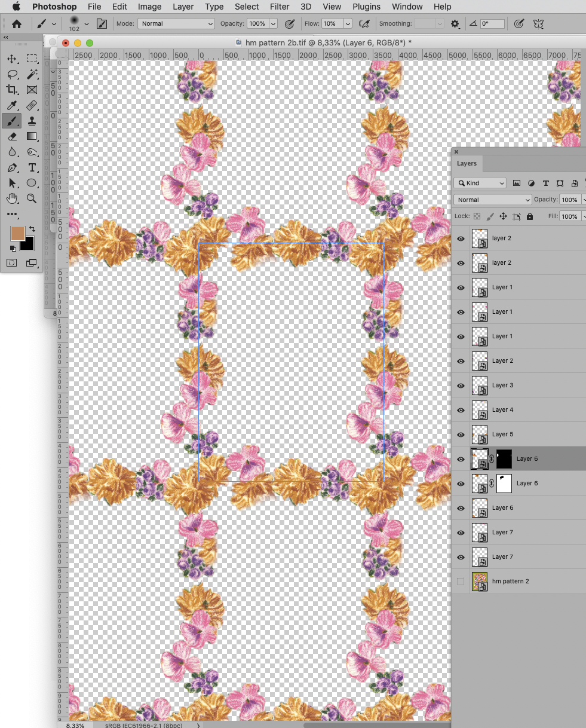Activate the Crop tool

coord(13,90)
